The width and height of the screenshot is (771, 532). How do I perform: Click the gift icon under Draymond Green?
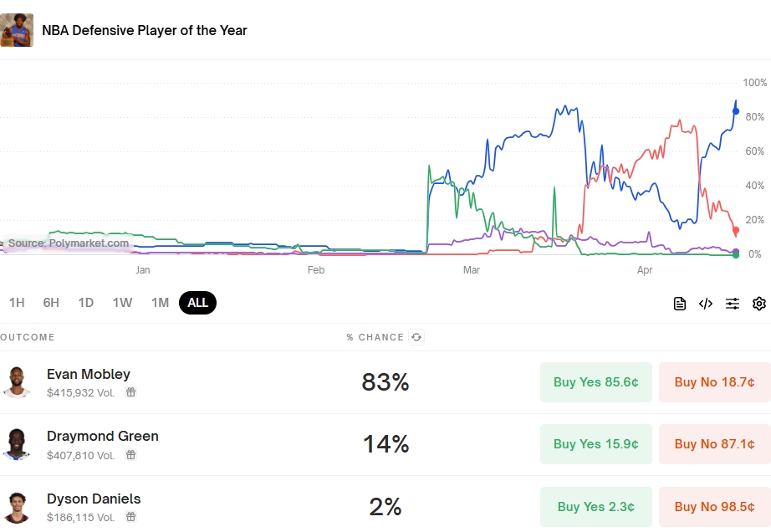tap(131, 455)
